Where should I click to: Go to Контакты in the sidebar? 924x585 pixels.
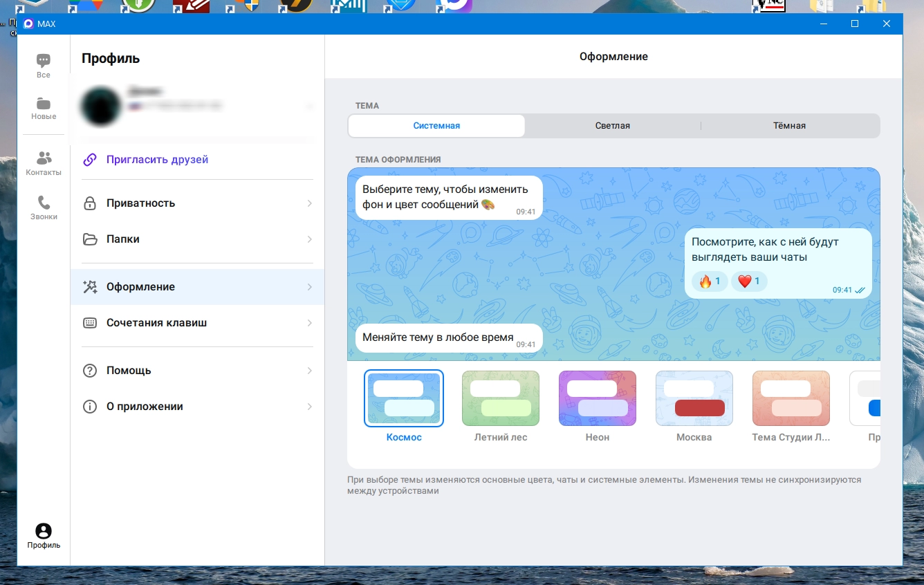[x=44, y=164]
